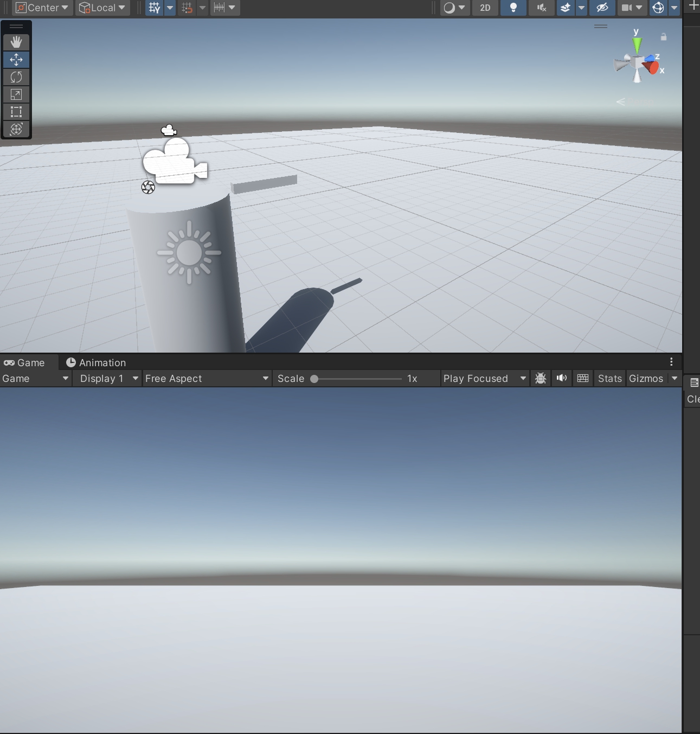
Task: Open the Game view mode dropdown
Action: point(36,378)
